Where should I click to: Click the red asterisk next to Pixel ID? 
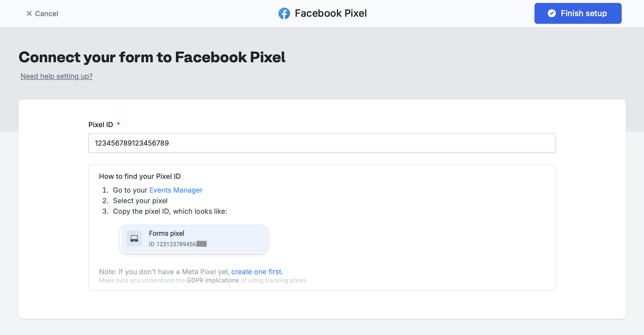(118, 124)
